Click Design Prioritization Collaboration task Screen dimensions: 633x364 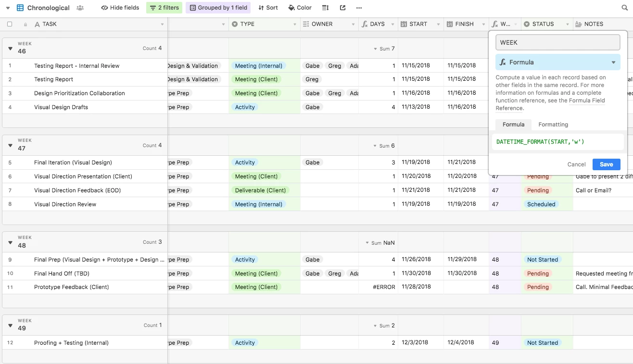point(79,93)
